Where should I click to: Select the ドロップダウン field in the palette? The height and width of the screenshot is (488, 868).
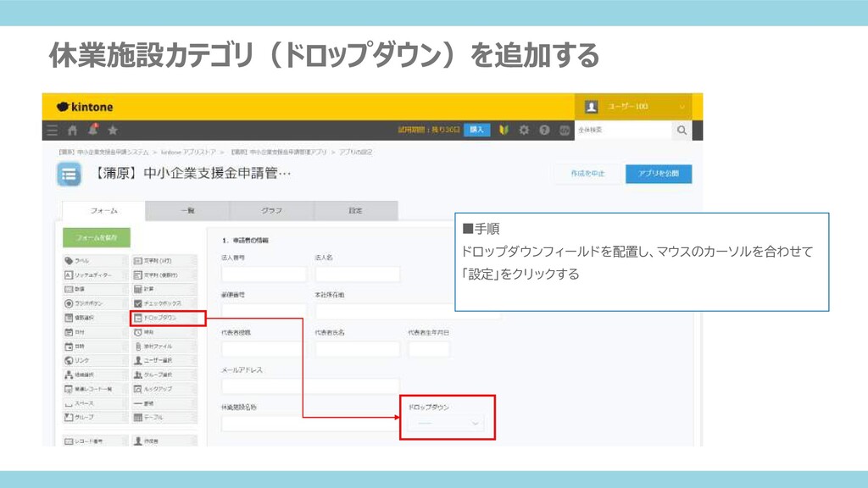tap(168, 318)
